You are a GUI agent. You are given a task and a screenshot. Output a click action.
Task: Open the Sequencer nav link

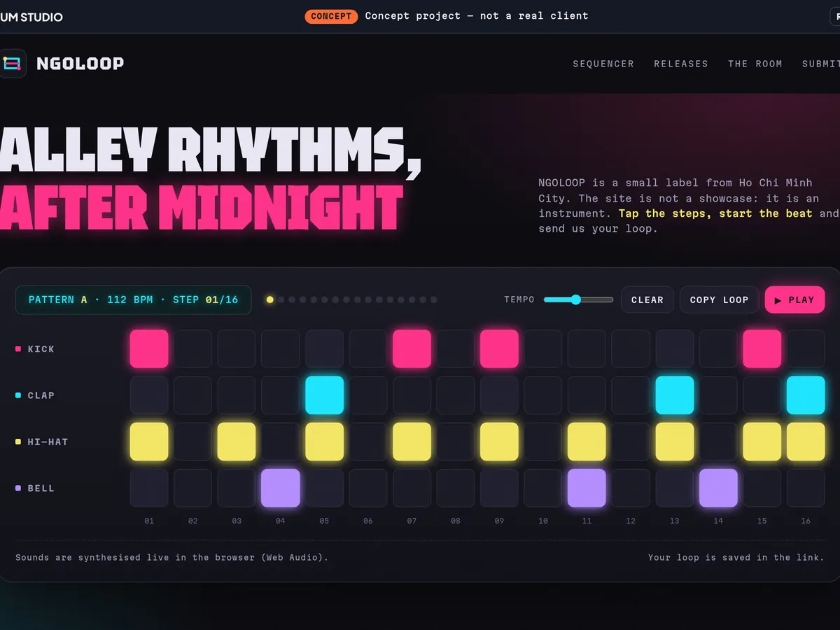[603, 64]
